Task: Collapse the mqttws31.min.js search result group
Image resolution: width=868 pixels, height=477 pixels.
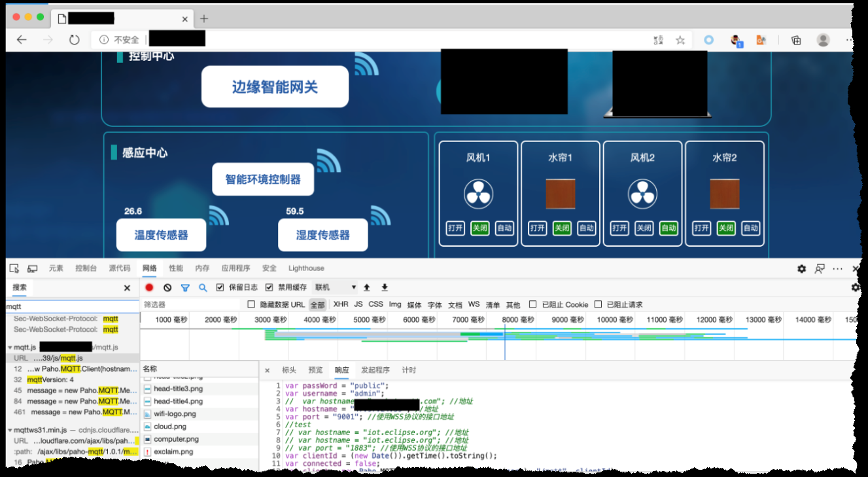Action: pyautogui.click(x=10, y=430)
